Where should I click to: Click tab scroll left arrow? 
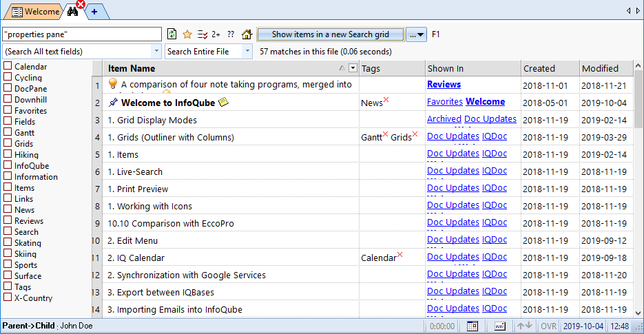click(628, 11)
